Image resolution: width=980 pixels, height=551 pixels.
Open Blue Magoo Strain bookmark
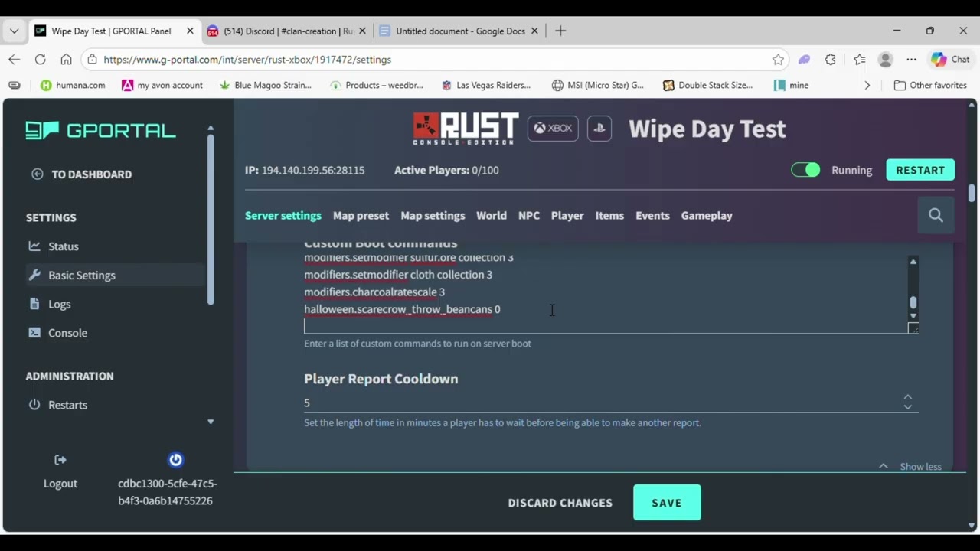[265, 86]
